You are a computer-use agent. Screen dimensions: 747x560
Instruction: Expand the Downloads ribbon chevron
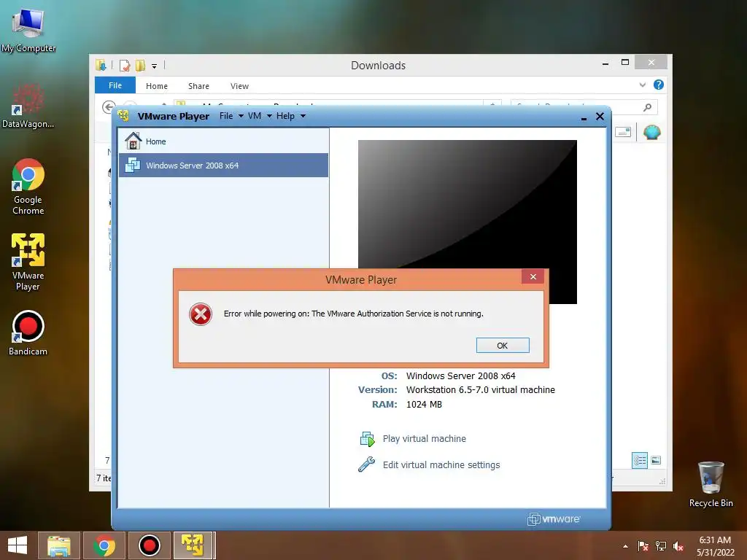(x=643, y=85)
